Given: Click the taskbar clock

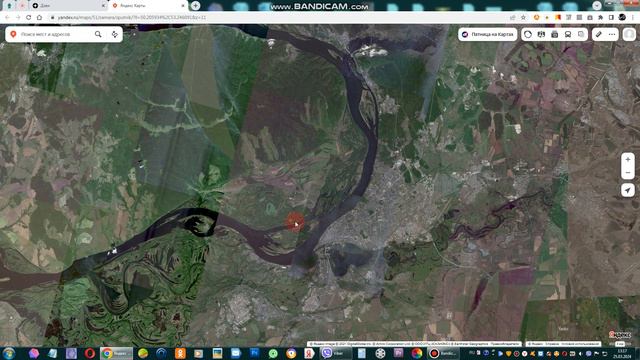Looking at the screenshot, I should [x=622, y=353].
